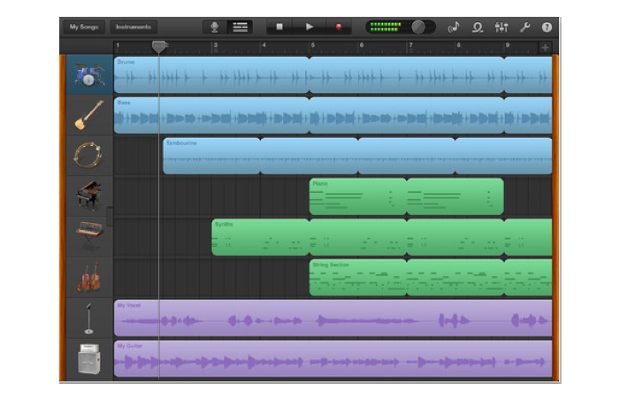Switch to the microphone instrument view
Screen dimensions: 620x400
click(x=214, y=27)
